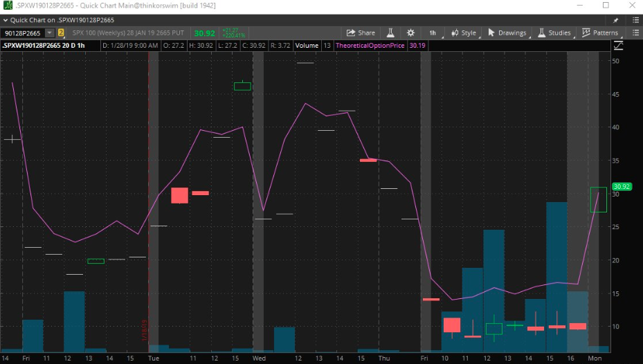Click the yellow number 2 link badge
Image resolution: width=643 pixels, height=364 pixels.
[62, 33]
